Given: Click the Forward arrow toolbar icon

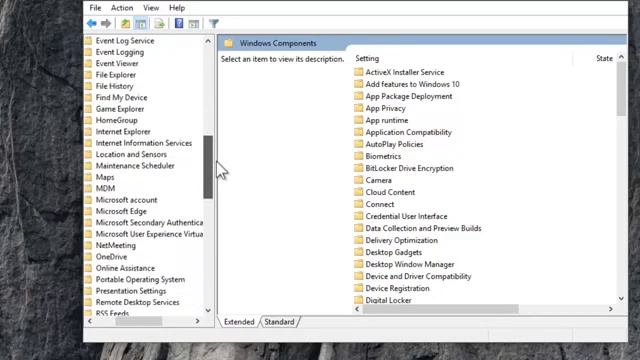Looking at the screenshot, I should click(106, 24).
